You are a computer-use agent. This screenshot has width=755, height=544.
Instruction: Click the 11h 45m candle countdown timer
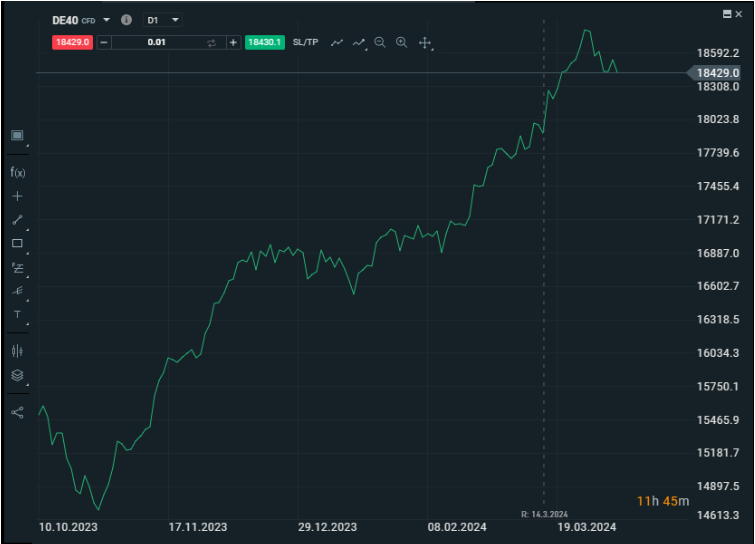[x=663, y=501]
